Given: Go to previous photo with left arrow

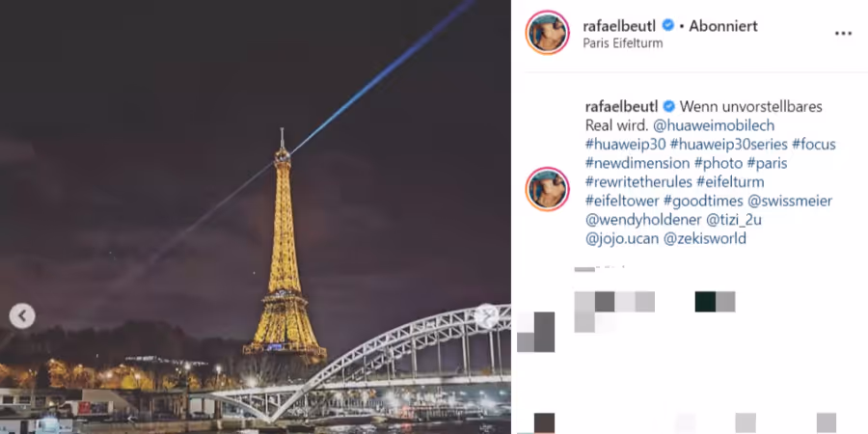Looking at the screenshot, I should click(x=22, y=316).
